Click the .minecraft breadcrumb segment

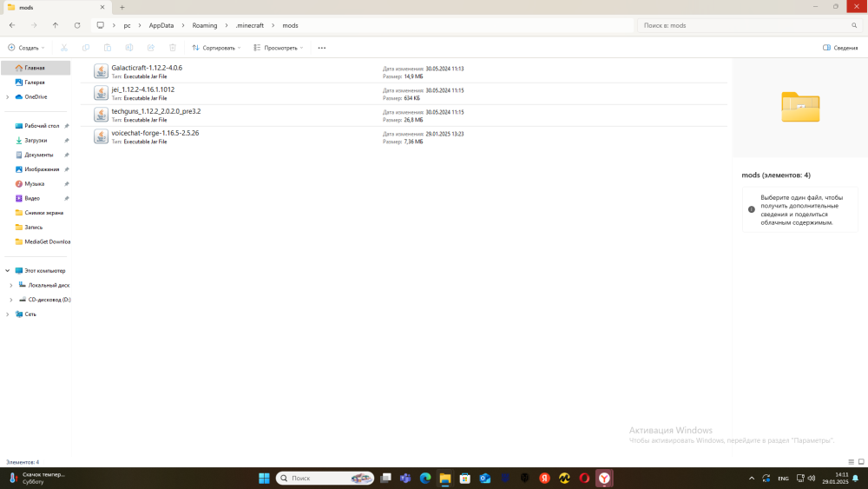tap(250, 25)
